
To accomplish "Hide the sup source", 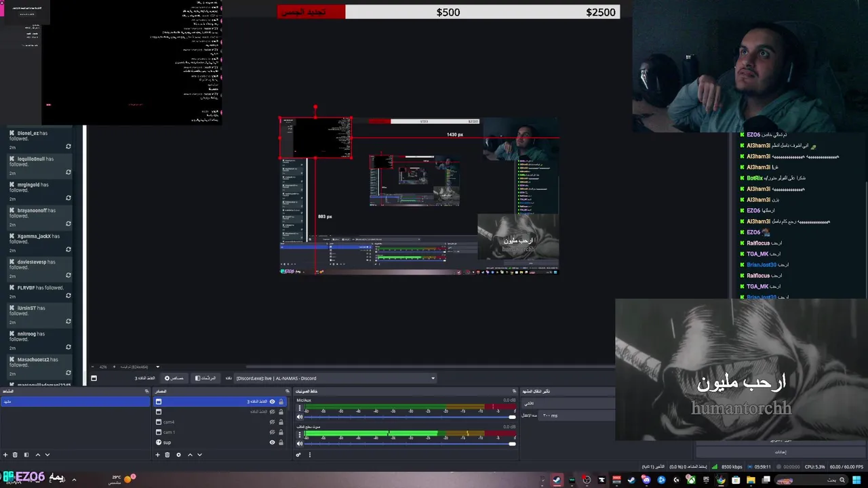I will tap(272, 443).
